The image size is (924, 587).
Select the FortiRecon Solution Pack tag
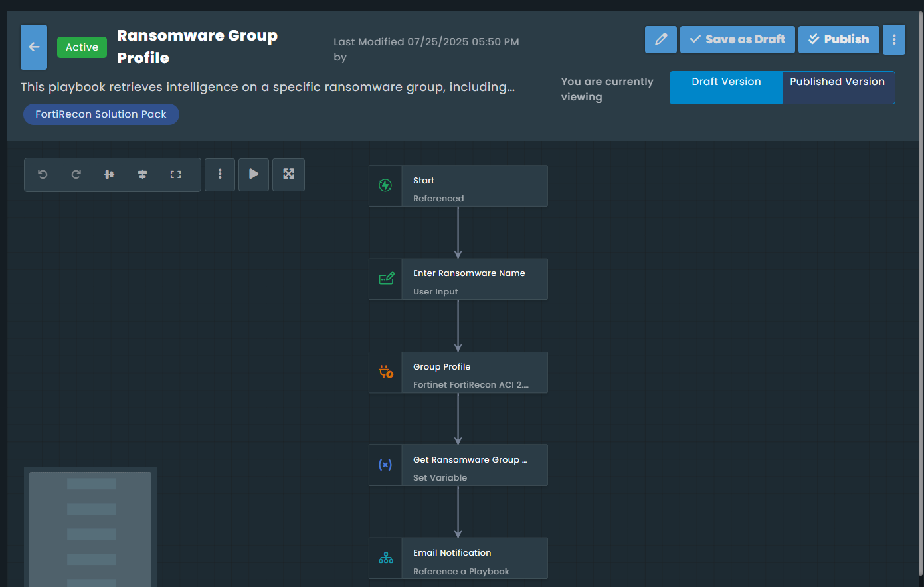click(x=101, y=114)
